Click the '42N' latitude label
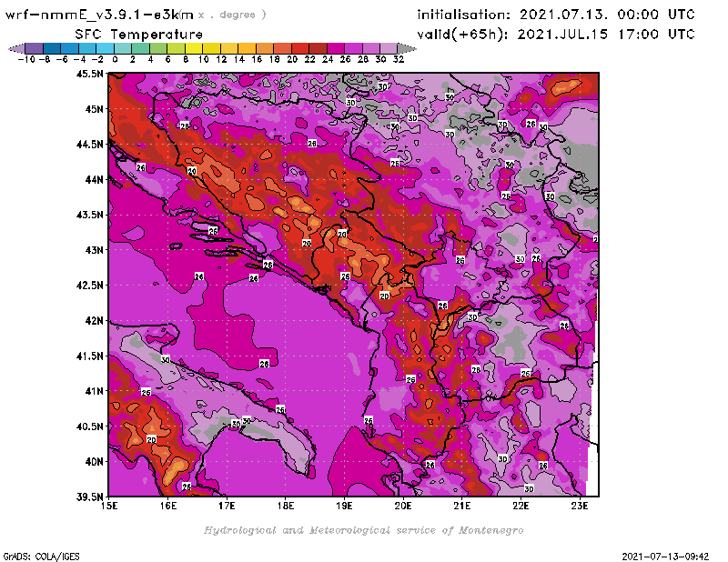The image size is (728, 562). (x=95, y=321)
